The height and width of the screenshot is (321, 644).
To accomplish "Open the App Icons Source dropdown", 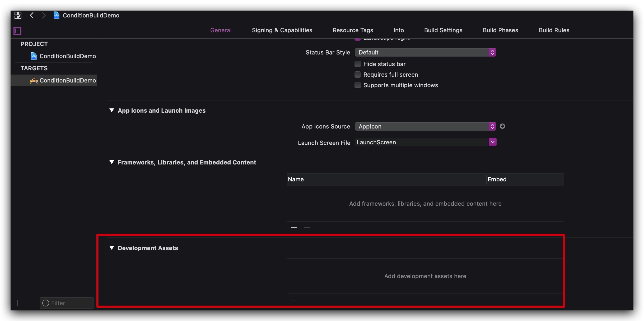I will (425, 126).
